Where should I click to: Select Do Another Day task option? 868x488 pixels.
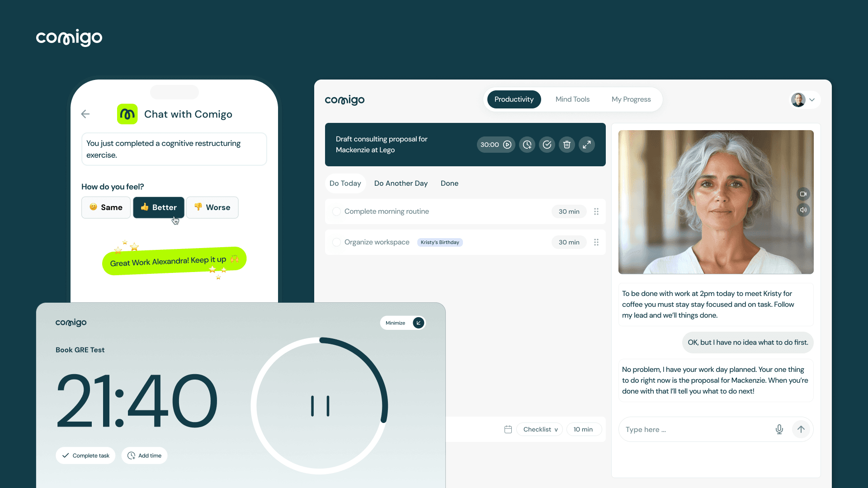(x=401, y=183)
